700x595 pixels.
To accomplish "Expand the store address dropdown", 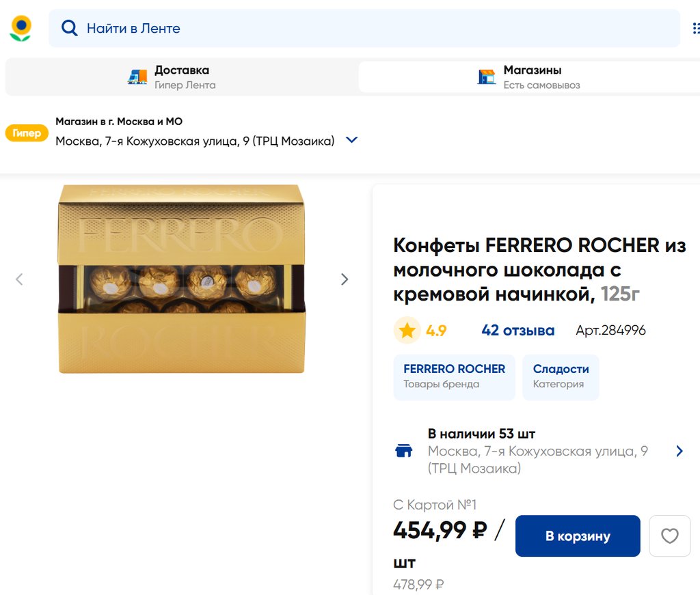I will tap(351, 140).
